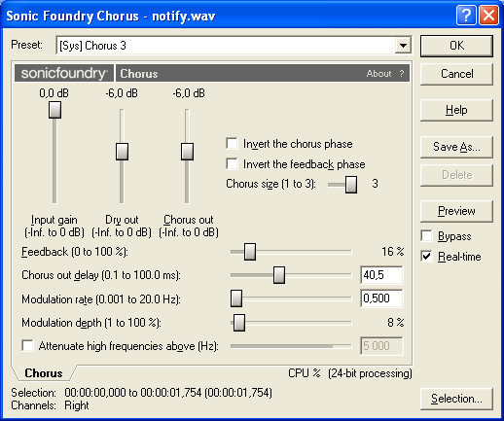
Task: Close the Sonic Foundry Chorus dialog
Action: pyautogui.click(x=488, y=15)
